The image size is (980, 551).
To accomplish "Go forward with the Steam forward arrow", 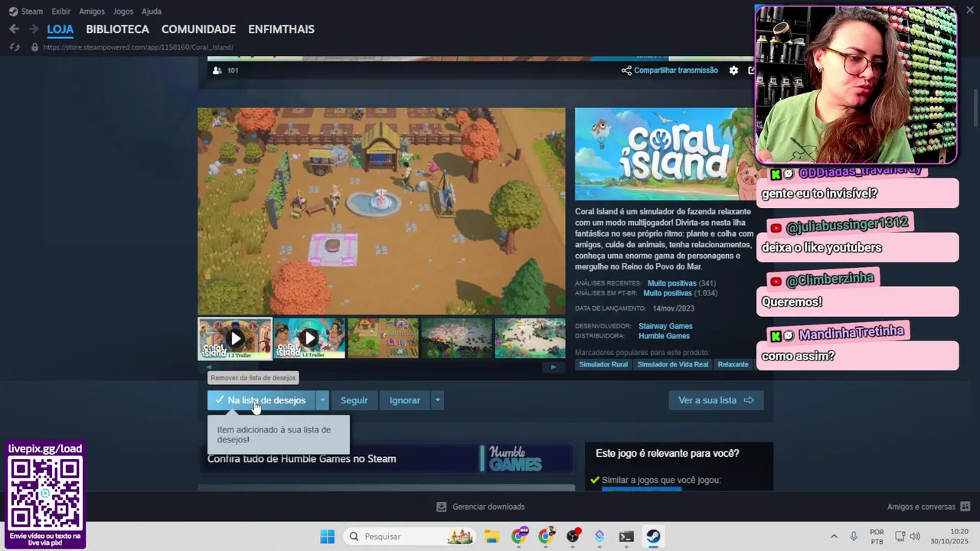I will [33, 29].
